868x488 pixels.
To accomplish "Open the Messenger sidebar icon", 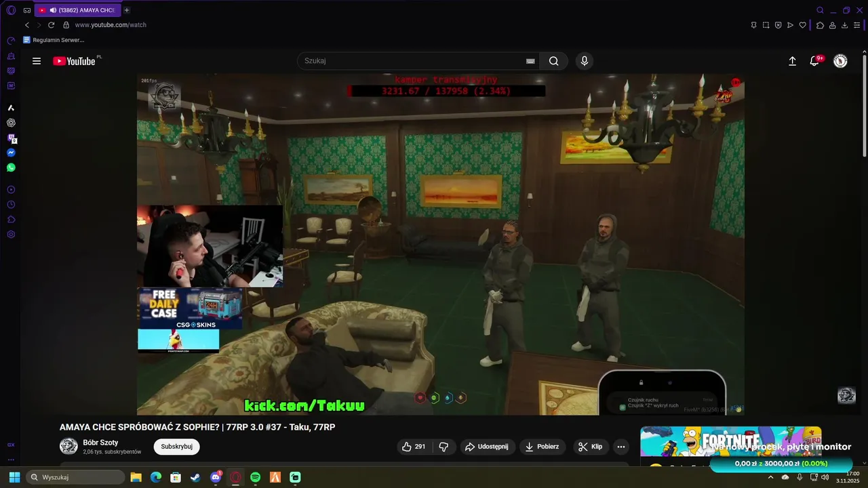I will click(x=11, y=153).
